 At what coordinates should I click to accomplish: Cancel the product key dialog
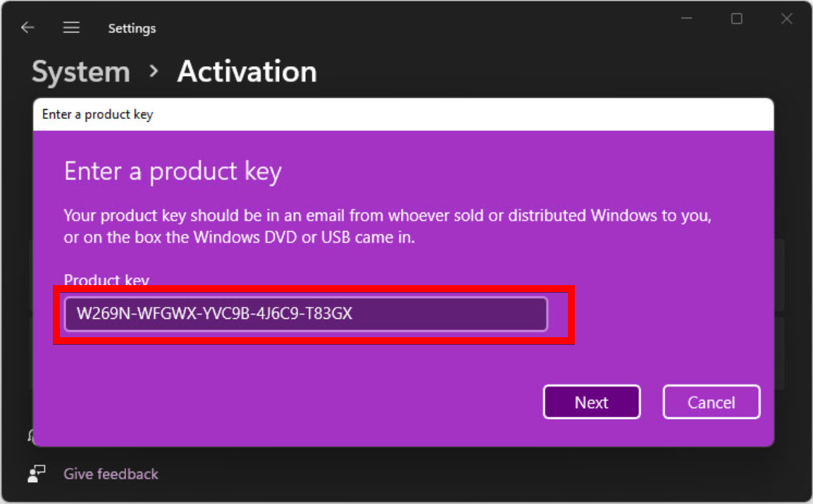(x=711, y=402)
